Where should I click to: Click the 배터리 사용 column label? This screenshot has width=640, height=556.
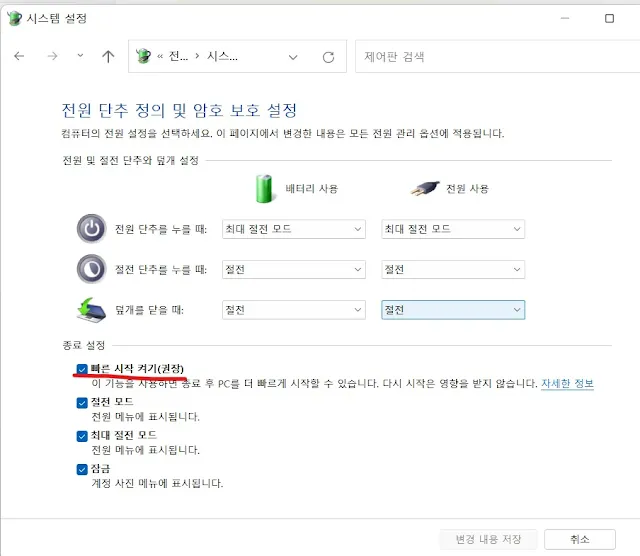point(311,189)
